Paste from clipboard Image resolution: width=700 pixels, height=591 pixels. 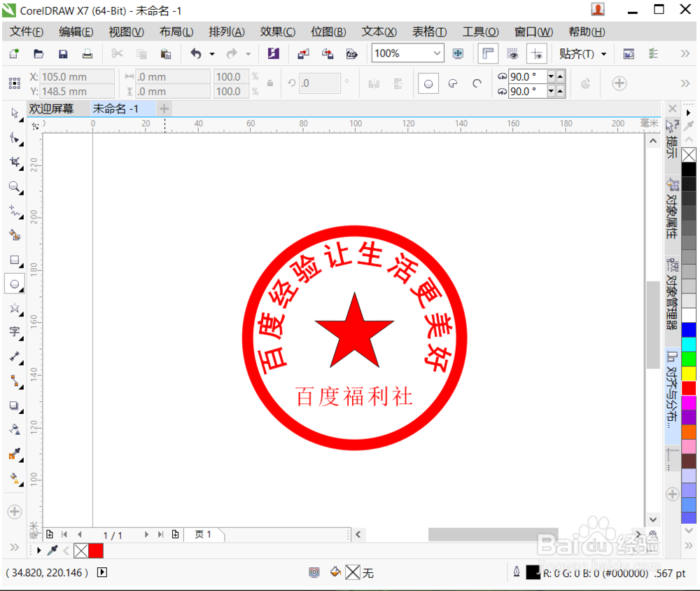pyautogui.click(x=166, y=54)
